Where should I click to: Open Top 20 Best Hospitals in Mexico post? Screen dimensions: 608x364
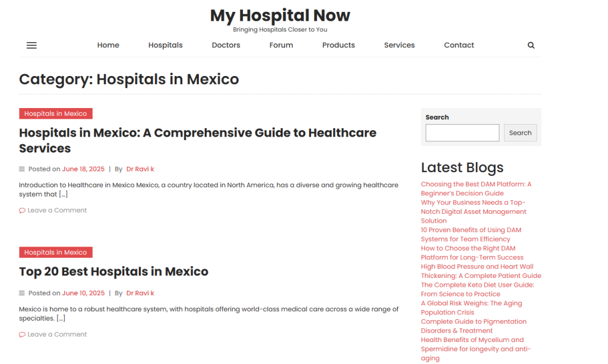pos(113,271)
